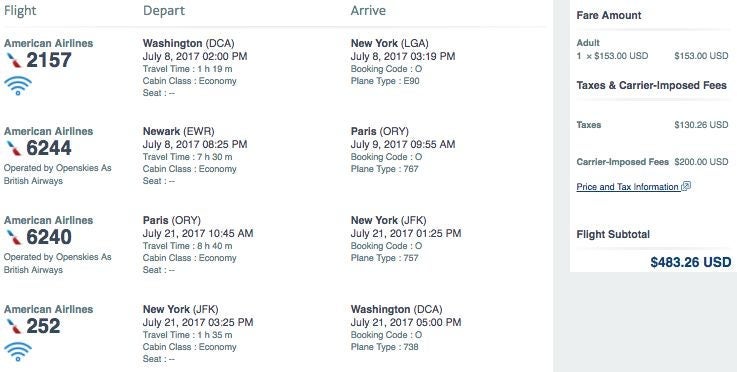
Task: Select flight number 2157
Action: [x=49, y=60]
